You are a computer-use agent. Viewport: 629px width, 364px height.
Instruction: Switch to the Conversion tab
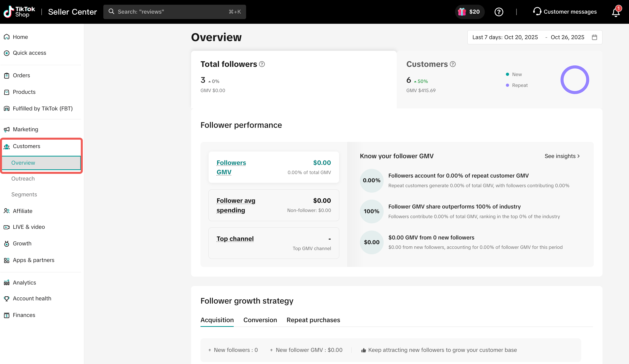pos(260,320)
